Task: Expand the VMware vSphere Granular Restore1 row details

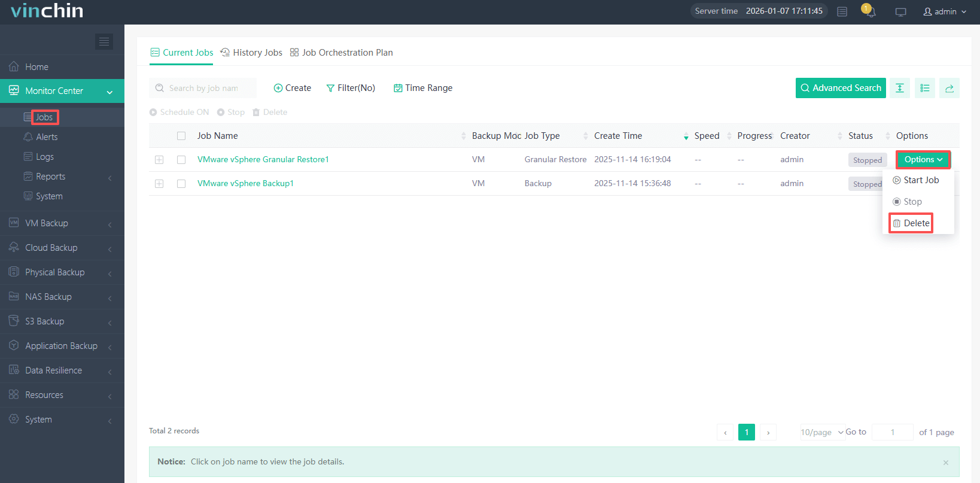Action: coord(159,160)
